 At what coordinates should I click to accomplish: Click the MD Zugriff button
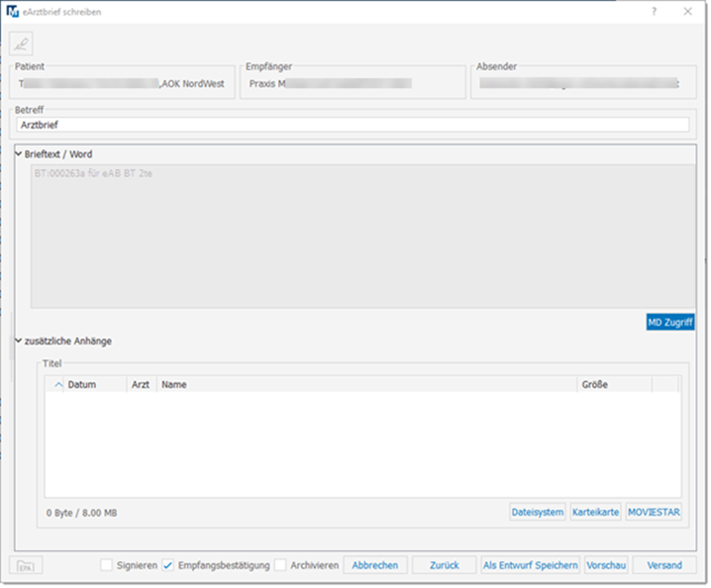tap(669, 323)
